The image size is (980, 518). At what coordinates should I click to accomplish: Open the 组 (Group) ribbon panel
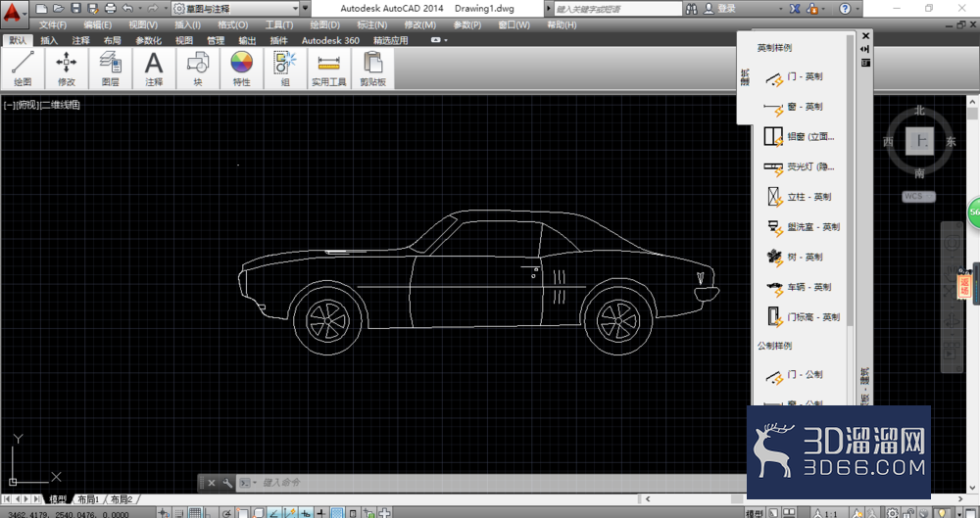point(285,69)
